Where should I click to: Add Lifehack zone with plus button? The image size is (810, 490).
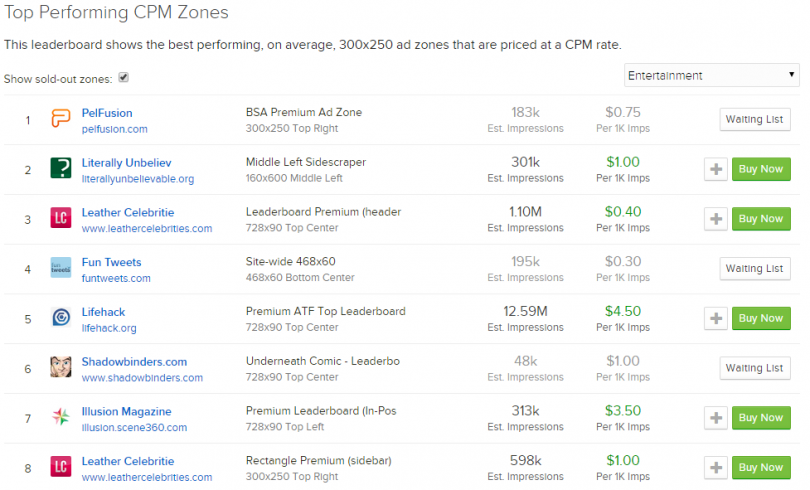coord(715,319)
